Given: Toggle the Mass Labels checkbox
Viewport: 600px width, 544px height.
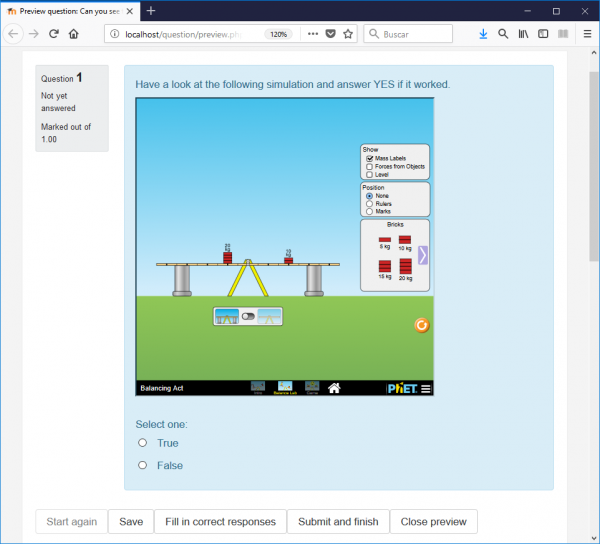Looking at the screenshot, I should point(370,158).
